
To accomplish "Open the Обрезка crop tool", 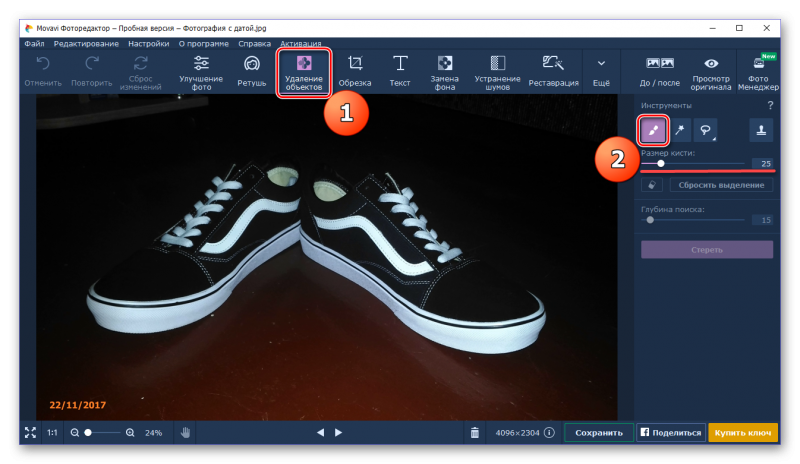I will click(354, 71).
